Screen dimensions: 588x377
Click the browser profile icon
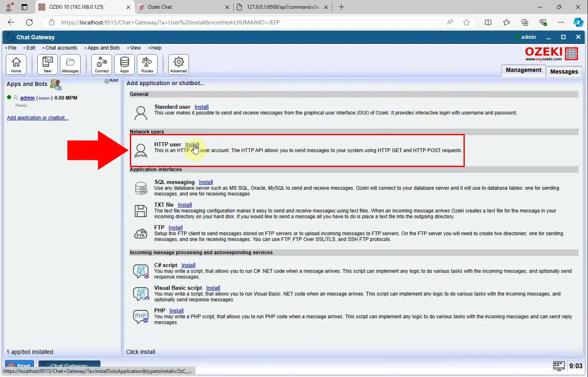pos(9,7)
